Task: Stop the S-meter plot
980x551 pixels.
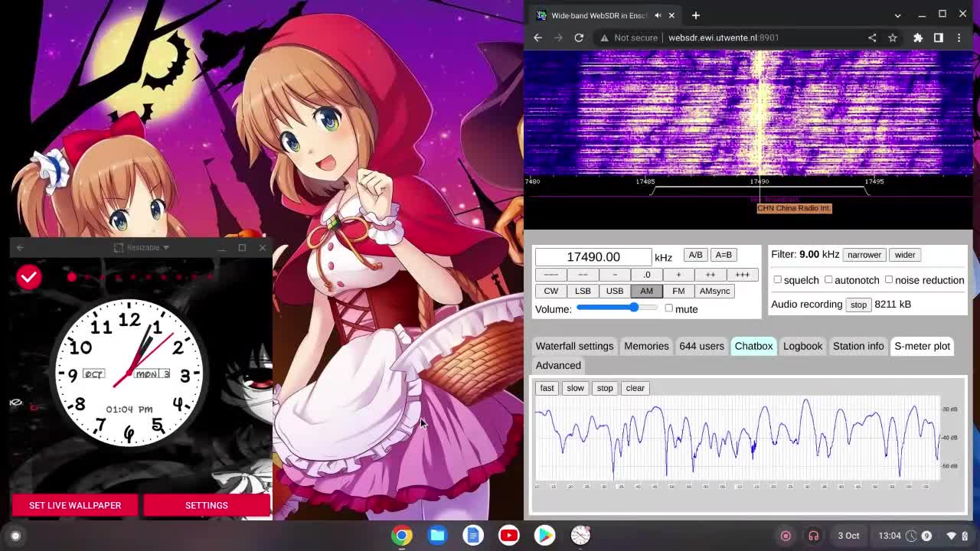Action: click(605, 388)
